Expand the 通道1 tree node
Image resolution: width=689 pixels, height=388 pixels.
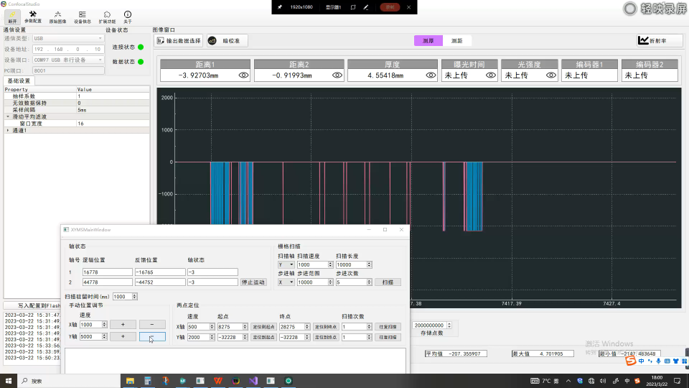coord(8,131)
